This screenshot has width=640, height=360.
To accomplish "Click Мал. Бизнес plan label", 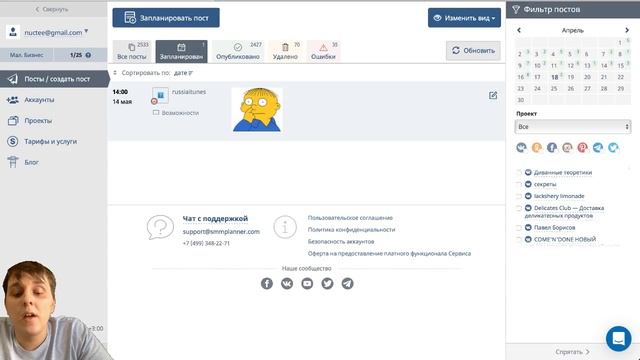I will [27, 55].
